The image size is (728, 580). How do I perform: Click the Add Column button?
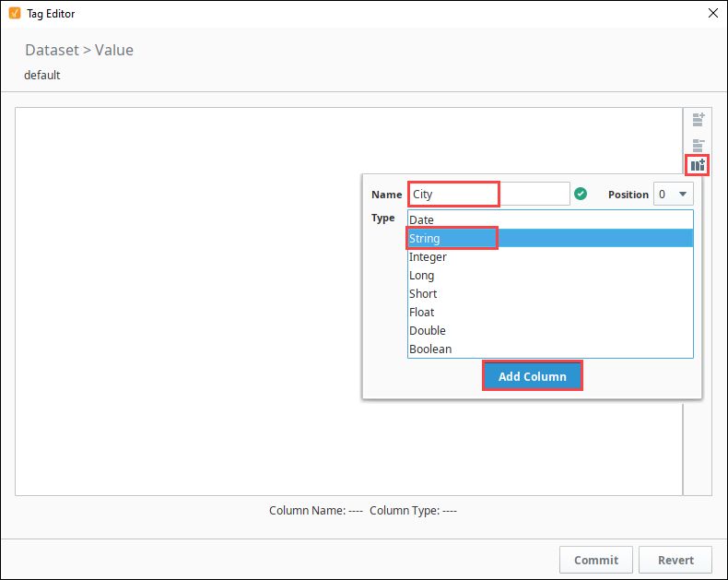click(x=532, y=376)
